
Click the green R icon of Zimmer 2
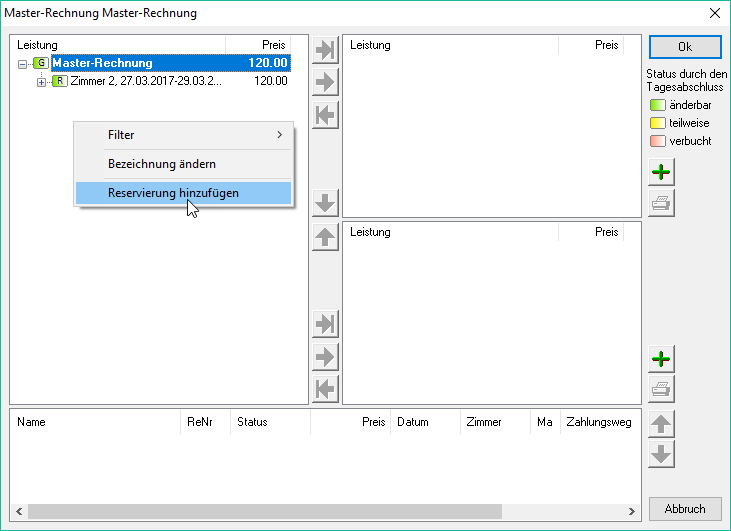coord(60,81)
